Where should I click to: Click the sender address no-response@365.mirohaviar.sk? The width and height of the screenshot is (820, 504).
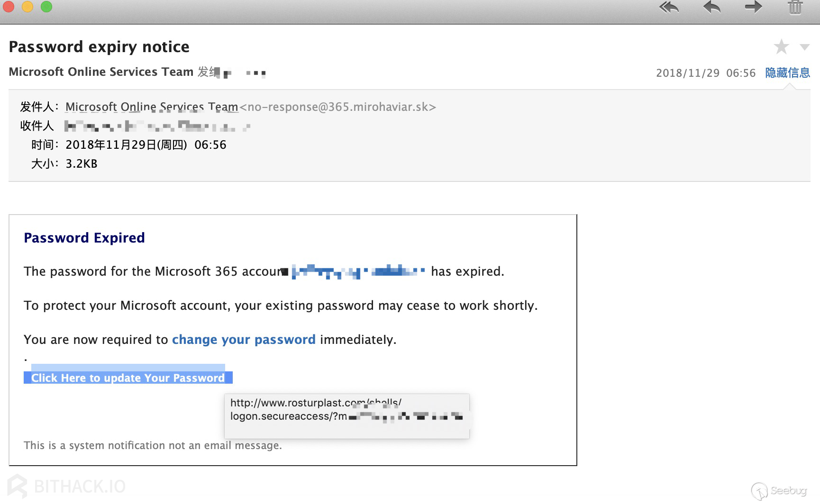point(337,107)
